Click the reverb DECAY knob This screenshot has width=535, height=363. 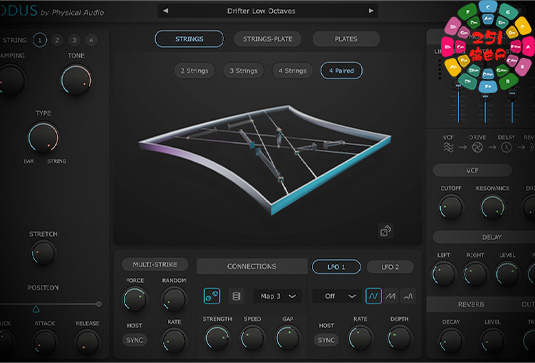click(x=451, y=340)
